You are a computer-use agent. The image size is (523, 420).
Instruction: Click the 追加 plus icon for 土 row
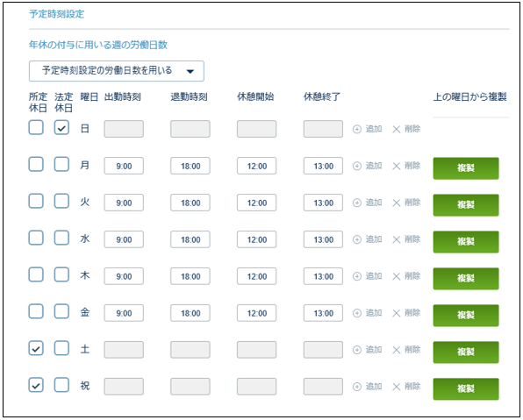coord(357,350)
